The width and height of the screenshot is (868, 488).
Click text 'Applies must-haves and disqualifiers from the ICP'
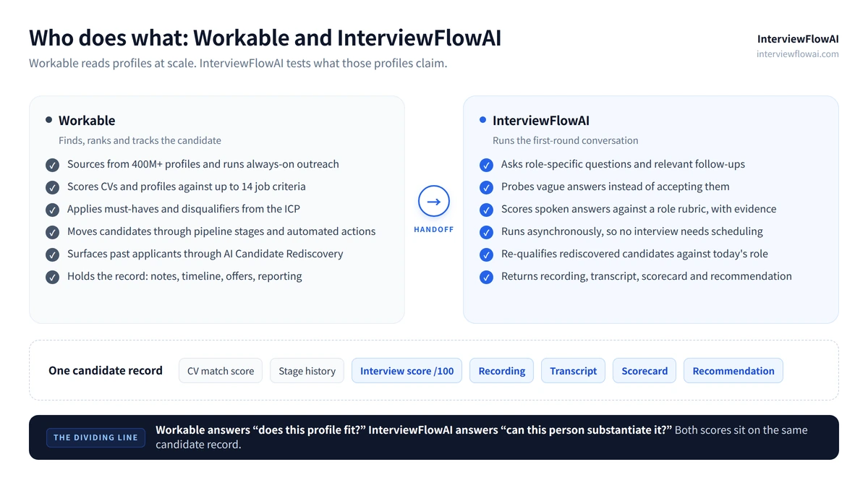pos(184,209)
